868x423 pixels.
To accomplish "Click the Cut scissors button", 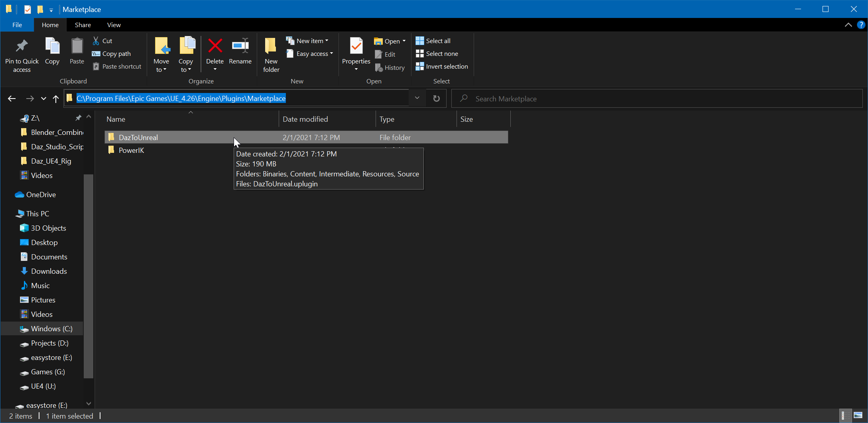I will (102, 41).
